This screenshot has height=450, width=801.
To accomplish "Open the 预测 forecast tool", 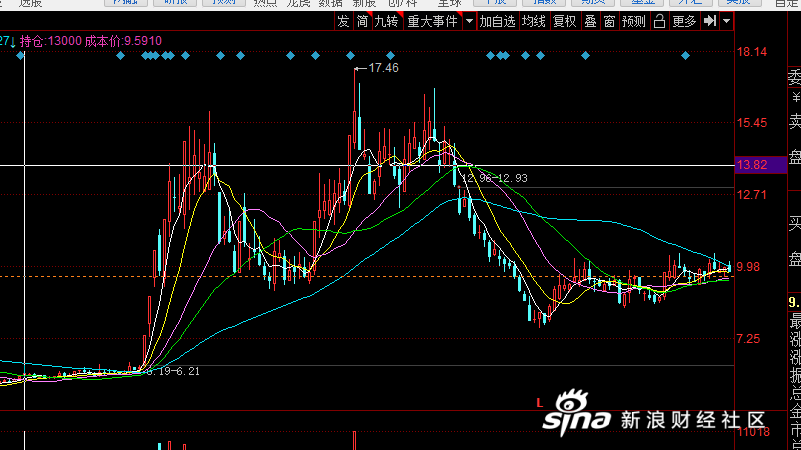I will [634, 21].
